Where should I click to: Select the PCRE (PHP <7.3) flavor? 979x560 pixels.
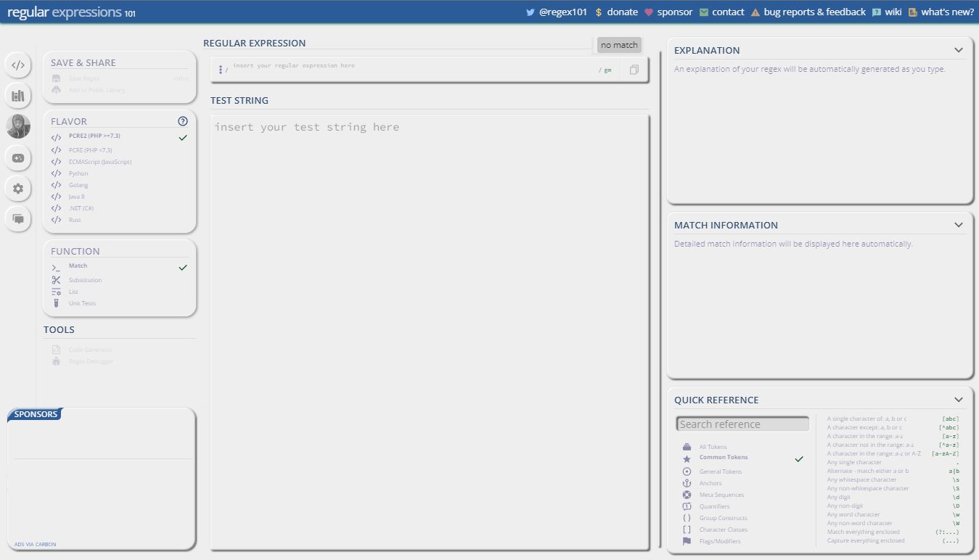[x=119, y=150]
